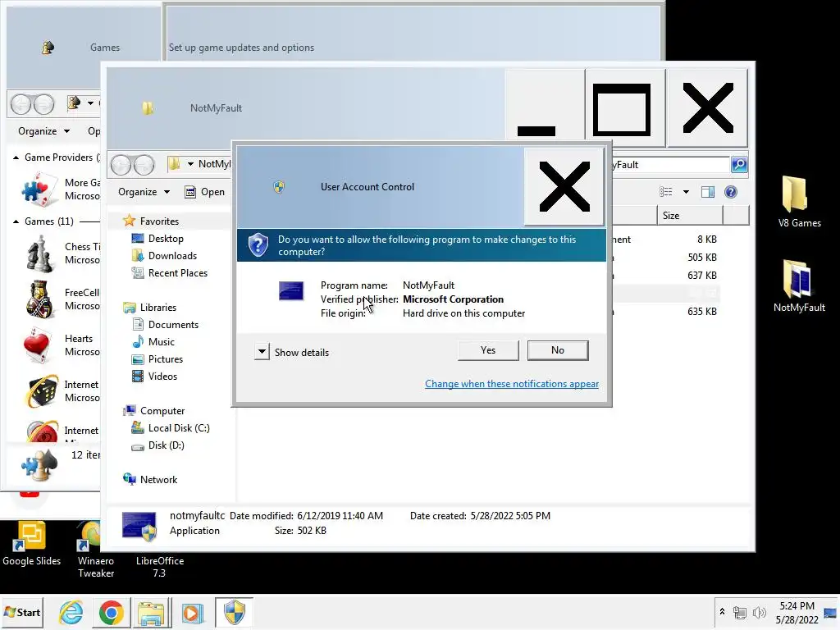Open V8 Games desktop folder
Screen dimensions: 840x630
point(798,202)
